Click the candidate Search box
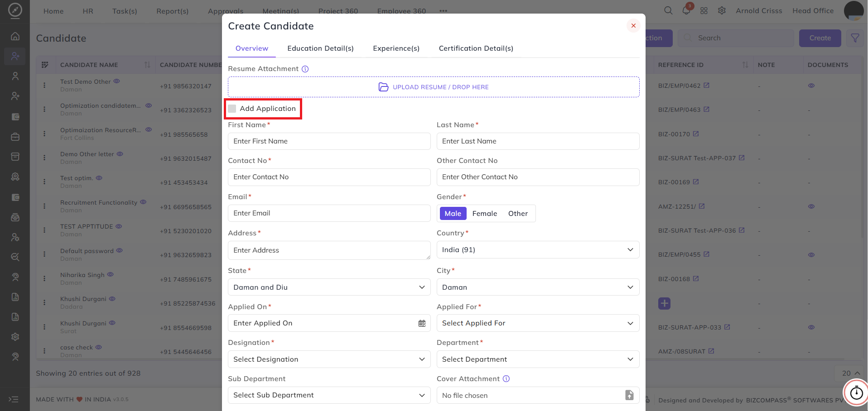This screenshot has width=868, height=411. pyautogui.click(x=736, y=38)
